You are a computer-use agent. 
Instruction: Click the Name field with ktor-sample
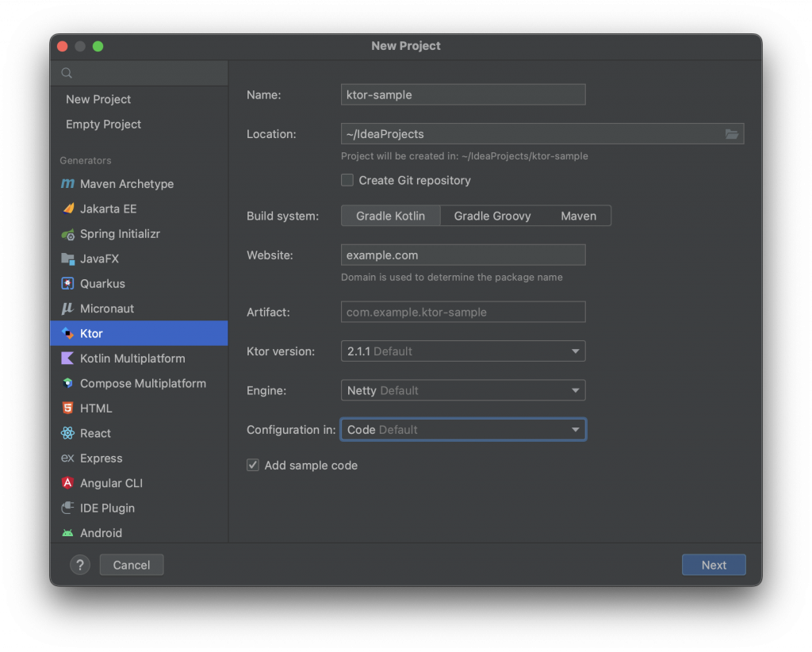click(x=463, y=94)
